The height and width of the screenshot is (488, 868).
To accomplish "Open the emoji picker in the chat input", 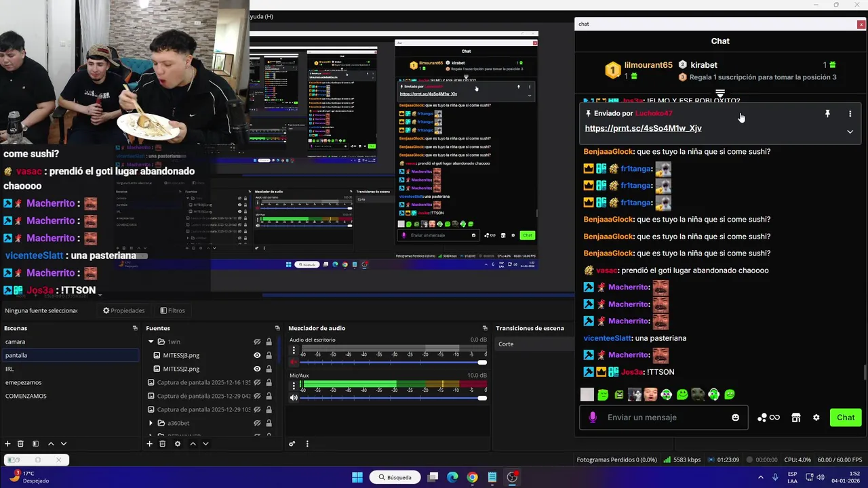I will point(735,418).
